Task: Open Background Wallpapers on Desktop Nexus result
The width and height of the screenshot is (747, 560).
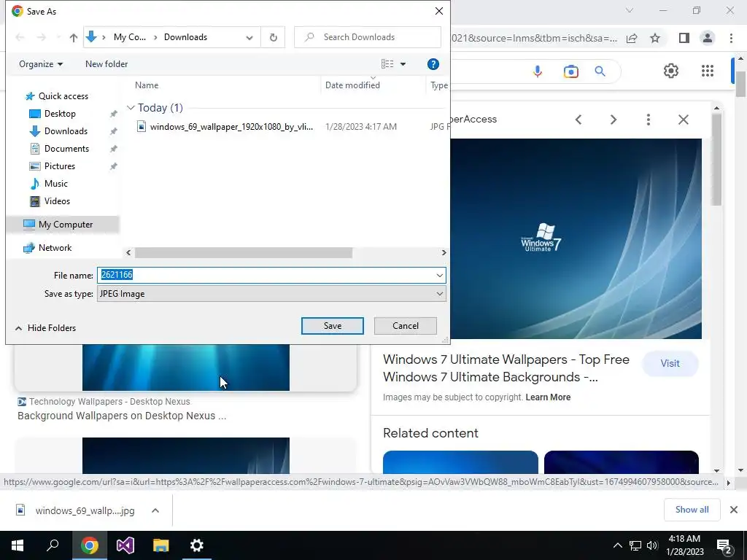Action: pyautogui.click(x=122, y=416)
